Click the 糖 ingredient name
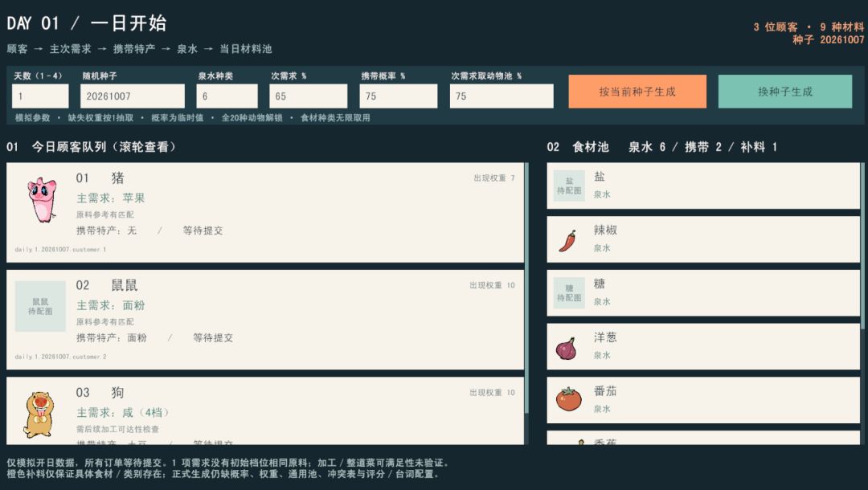 [600, 284]
